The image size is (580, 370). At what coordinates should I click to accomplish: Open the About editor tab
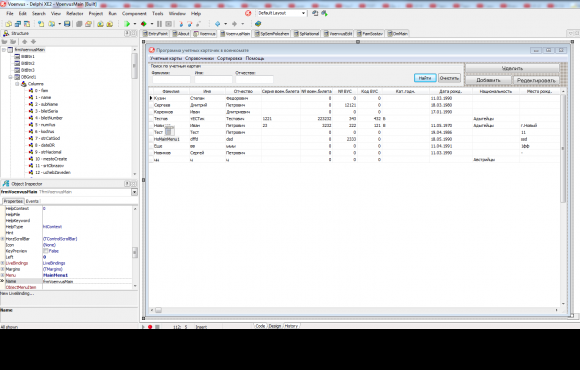[x=181, y=34]
